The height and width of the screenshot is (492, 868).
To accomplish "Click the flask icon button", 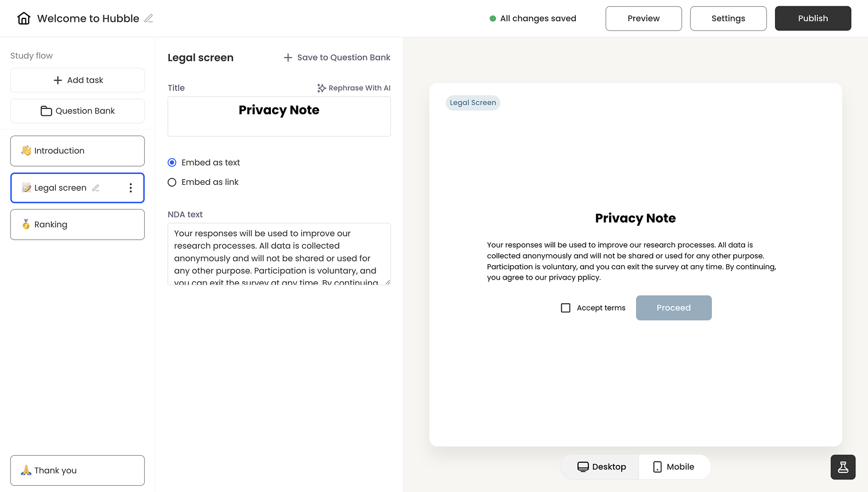I will point(843,467).
